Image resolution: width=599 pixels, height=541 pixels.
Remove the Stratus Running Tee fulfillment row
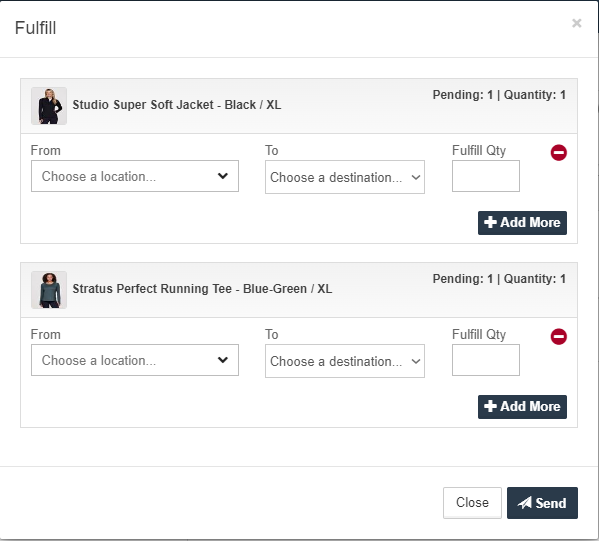(559, 337)
